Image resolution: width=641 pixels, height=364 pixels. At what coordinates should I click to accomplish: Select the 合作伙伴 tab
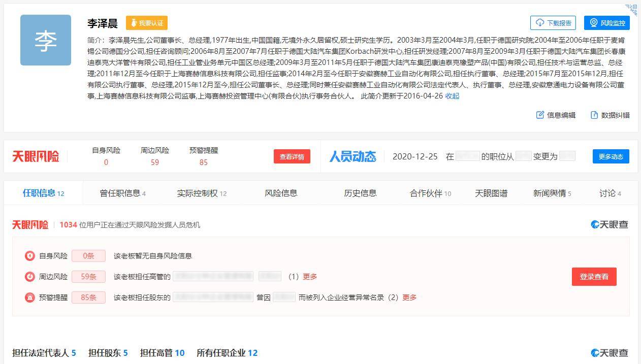click(x=430, y=193)
